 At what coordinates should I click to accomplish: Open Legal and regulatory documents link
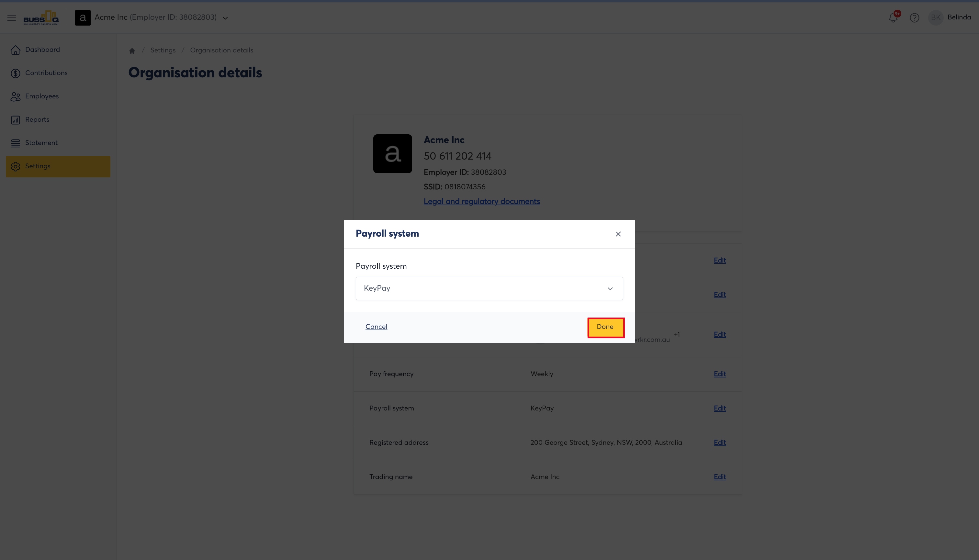pos(482,202)
